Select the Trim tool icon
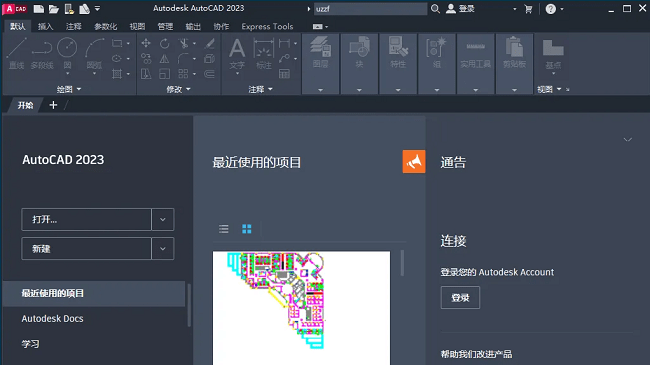The height and width of the screenshot is (365, 650). tap(183, 43)
